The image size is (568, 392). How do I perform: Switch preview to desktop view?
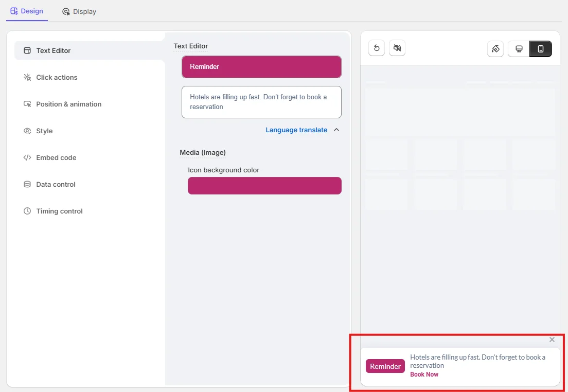pyautogui.click(x=519, y=49)
